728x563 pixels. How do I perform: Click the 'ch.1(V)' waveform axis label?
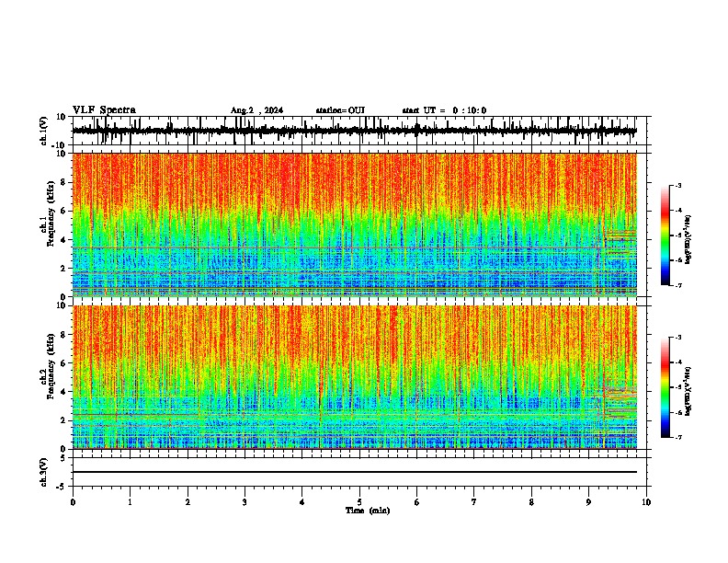pyautogui.click(x=44, y=131)
